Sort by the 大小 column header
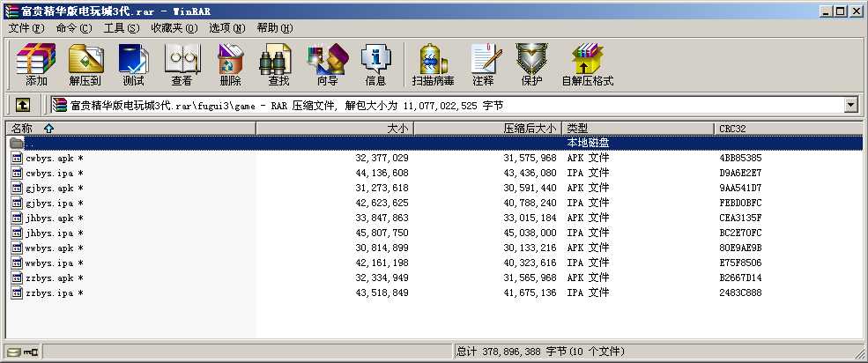This screenshot has width=868, height=363. pyautogui.click(x=335, y=129)
